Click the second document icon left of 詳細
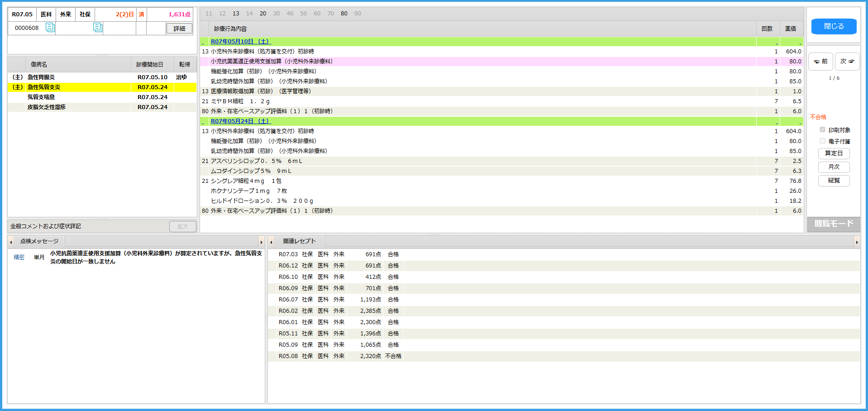The height and width of the screenshot is (411, 868). pos(97,28)
